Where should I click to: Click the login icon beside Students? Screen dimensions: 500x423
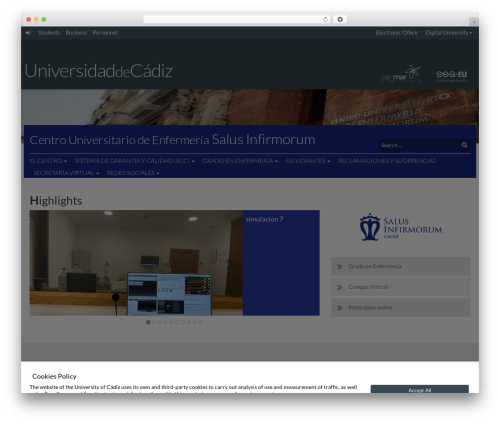coord(28,33)
